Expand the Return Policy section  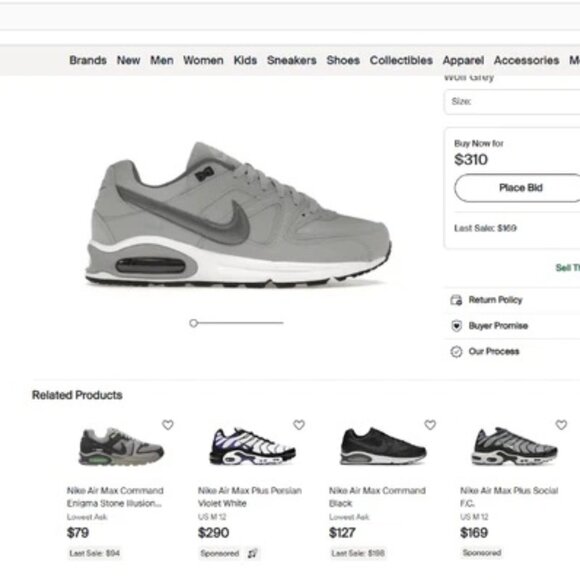click(x=512, y=300)
